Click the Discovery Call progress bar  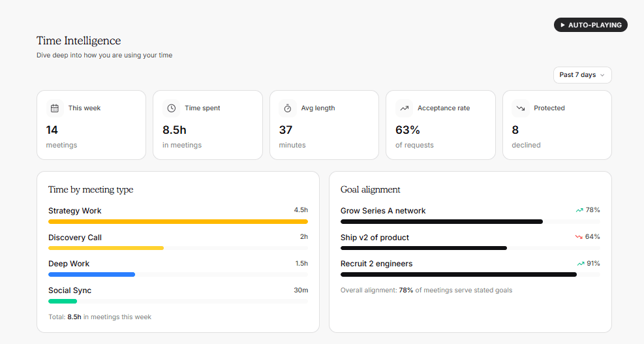178,248
